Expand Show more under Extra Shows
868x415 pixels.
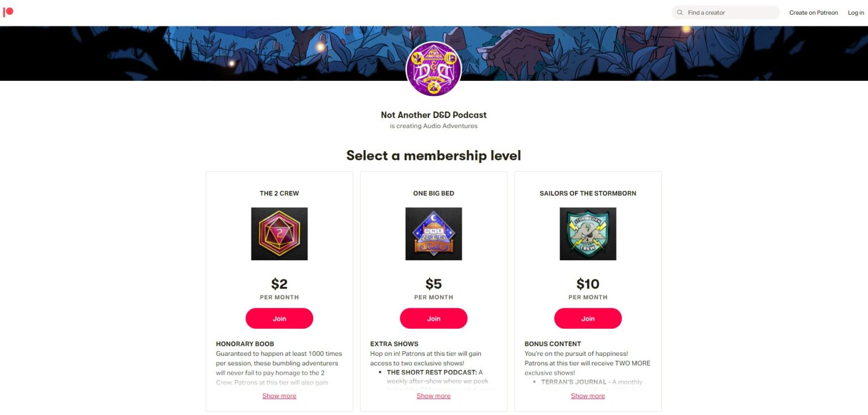433,396
